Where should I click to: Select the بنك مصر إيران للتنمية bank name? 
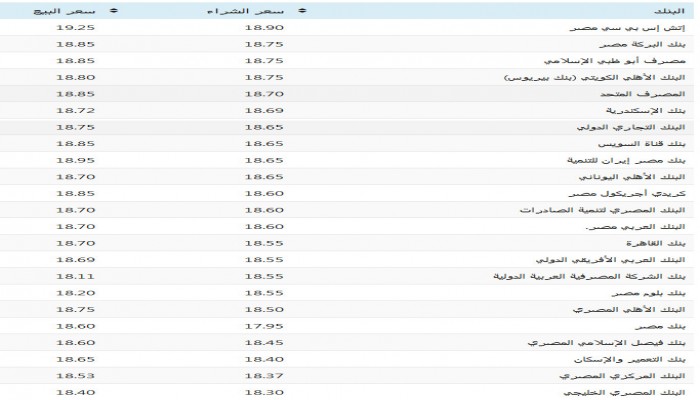coord(626,160)
